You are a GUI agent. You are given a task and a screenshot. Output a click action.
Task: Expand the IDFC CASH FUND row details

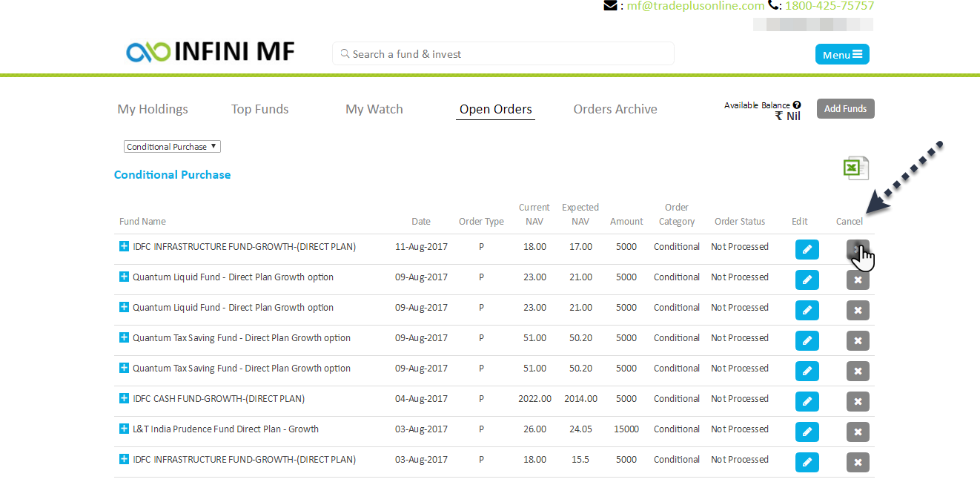pyautogui.click(x=124, y=399)
